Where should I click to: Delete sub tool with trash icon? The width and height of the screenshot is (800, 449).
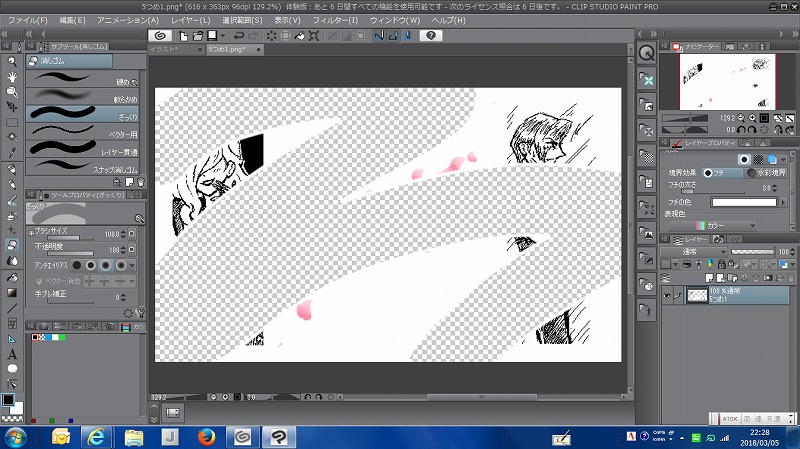coord(141,182)
